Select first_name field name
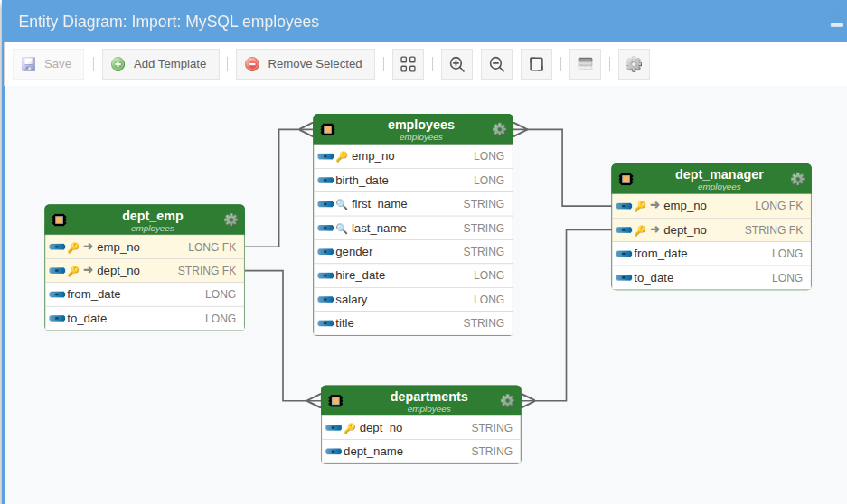The height and width of the screenshot is (504, 847). click(379, 204)
